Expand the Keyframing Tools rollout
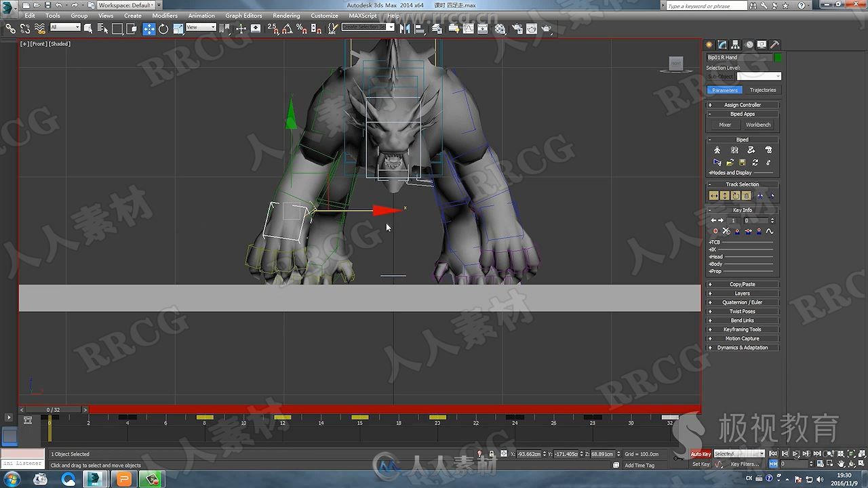Screen dimensions: 868x488 click(743, 329)
